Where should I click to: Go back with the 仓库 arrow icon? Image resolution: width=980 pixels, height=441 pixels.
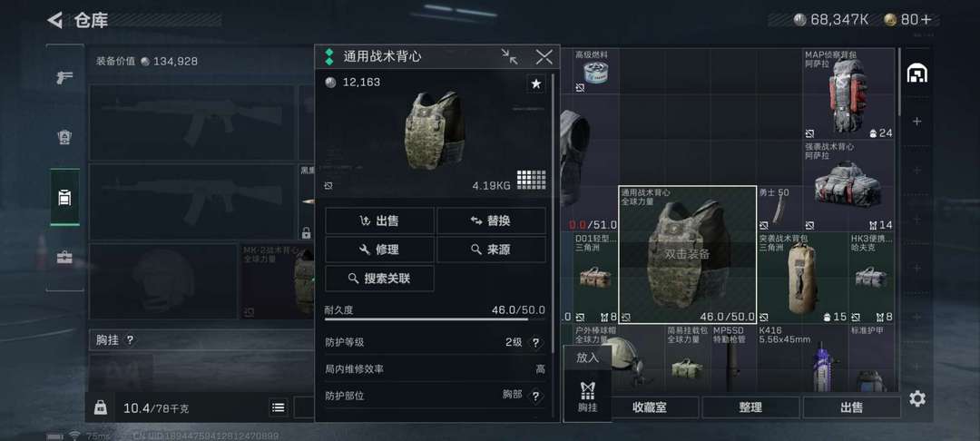pyautogui.click(x=55, y=20)
